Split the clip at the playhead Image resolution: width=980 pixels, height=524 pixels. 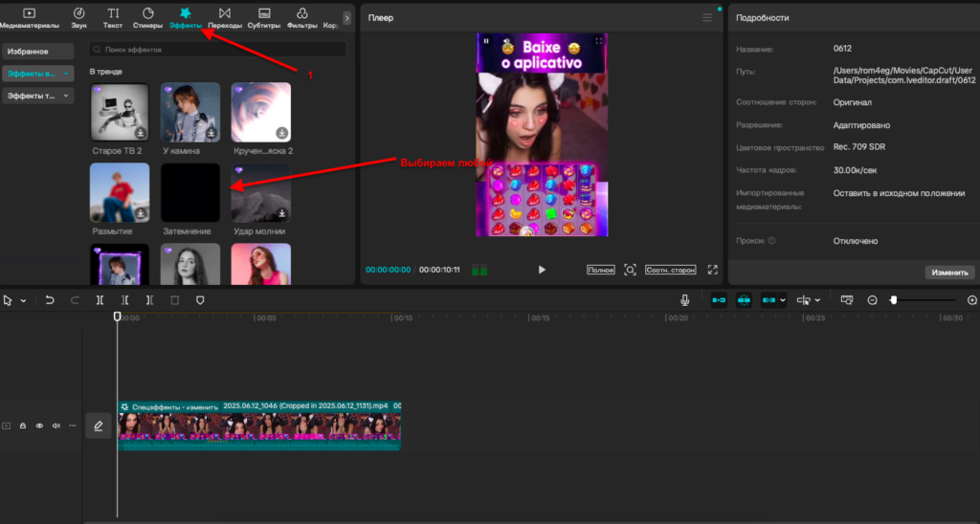point(100,300)
